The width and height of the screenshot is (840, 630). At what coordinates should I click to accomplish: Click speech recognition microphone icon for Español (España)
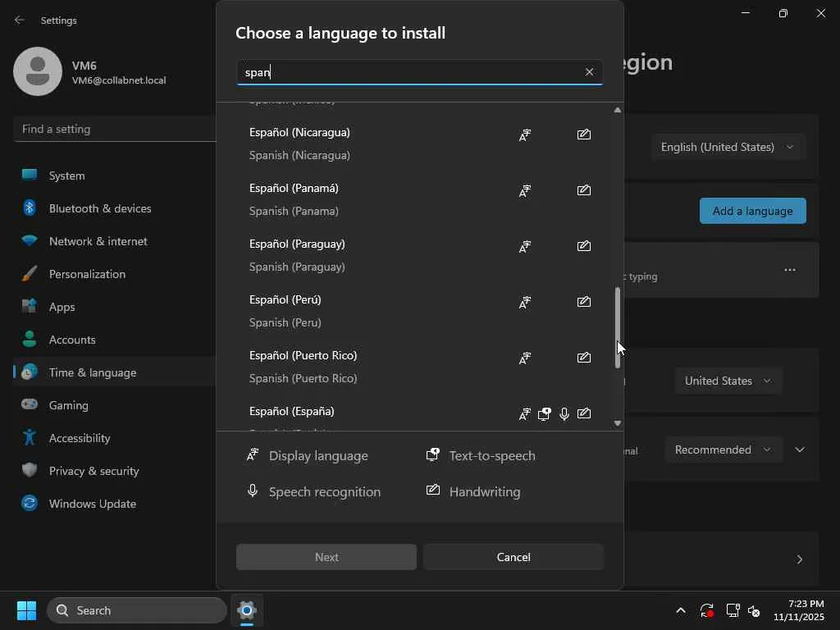tap(564, 413)
